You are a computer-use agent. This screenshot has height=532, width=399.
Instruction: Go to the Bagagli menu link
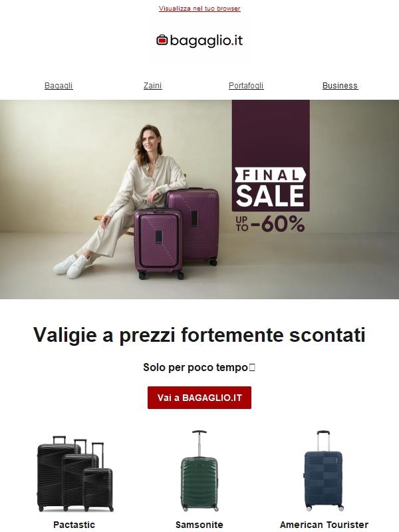[x=59, y=86]
